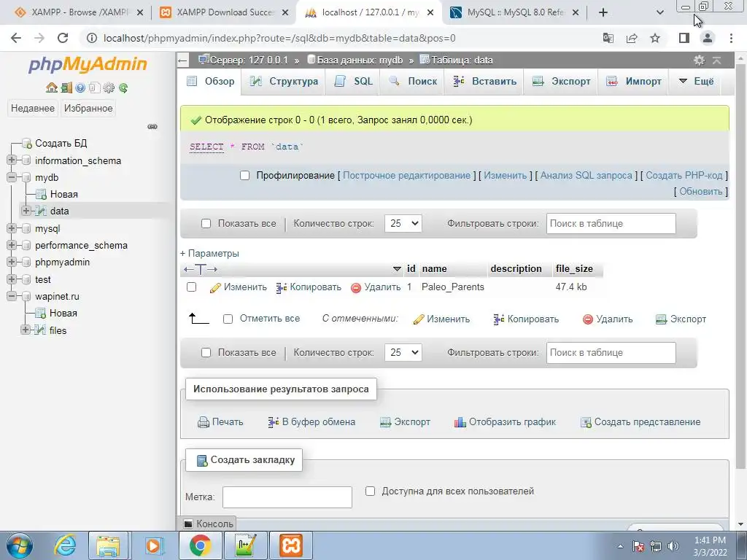This screenshot has width=747, height=560.
Task: Expand the information_schema database
Action: (12, 160)
